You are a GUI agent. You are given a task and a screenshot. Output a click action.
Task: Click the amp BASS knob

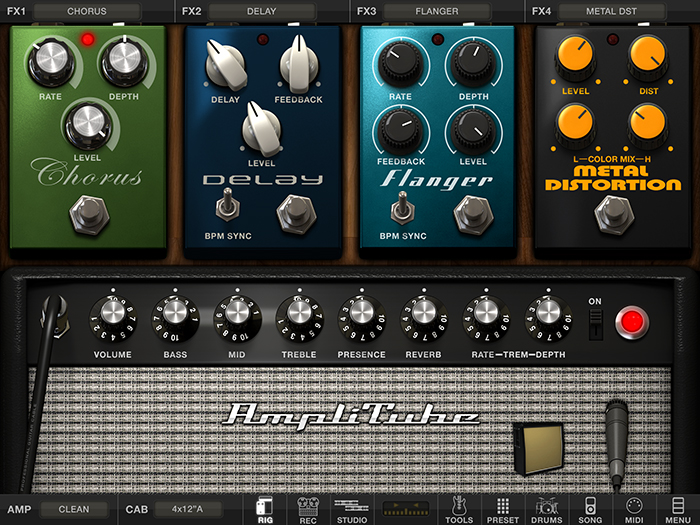click(175, 318)
